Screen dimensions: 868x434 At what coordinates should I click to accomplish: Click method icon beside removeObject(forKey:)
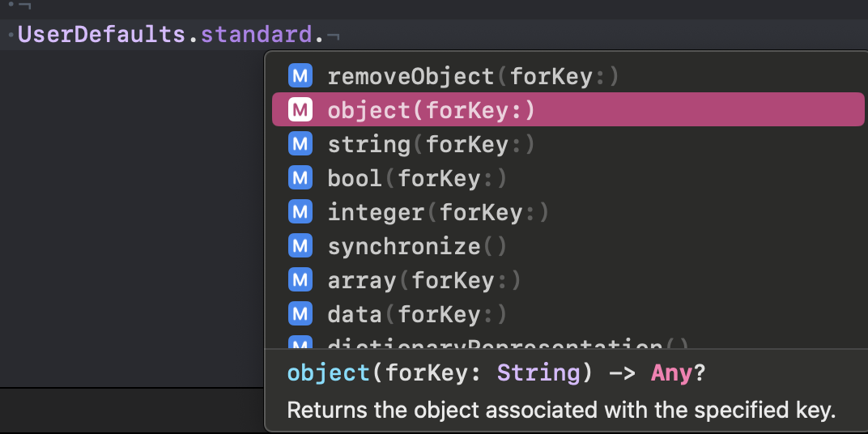click(300, 76)
